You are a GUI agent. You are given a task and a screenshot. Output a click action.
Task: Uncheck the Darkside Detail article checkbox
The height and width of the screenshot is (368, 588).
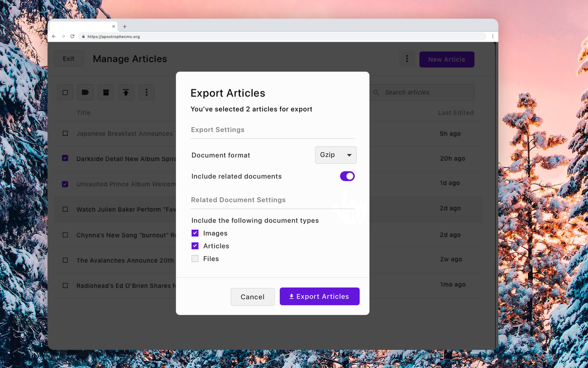66,158
